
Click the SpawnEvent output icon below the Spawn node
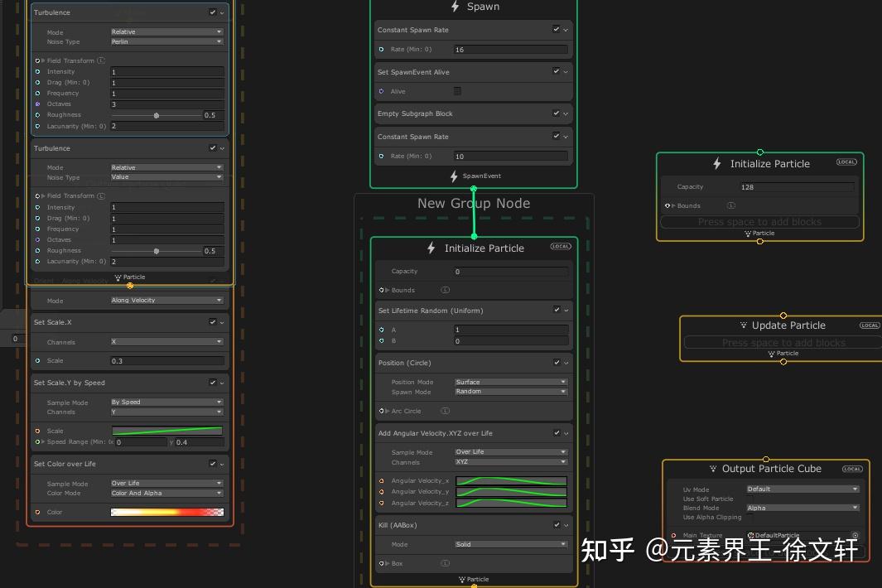pos(453,176)
